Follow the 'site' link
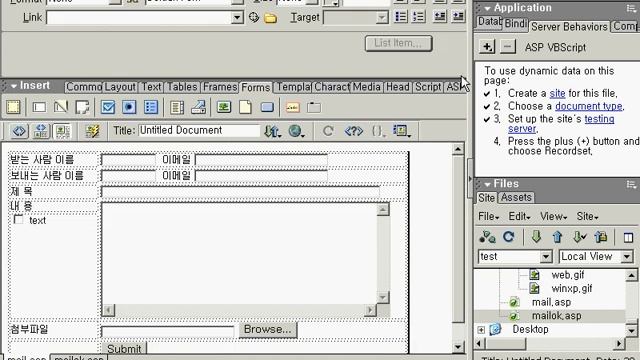The image size is (640, 360). 557,93
